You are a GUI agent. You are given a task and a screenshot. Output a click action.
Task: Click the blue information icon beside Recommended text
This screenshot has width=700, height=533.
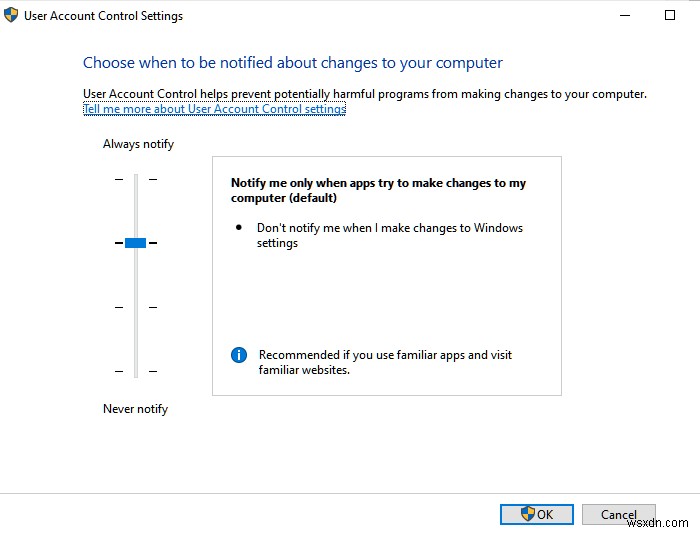(239, 355)
